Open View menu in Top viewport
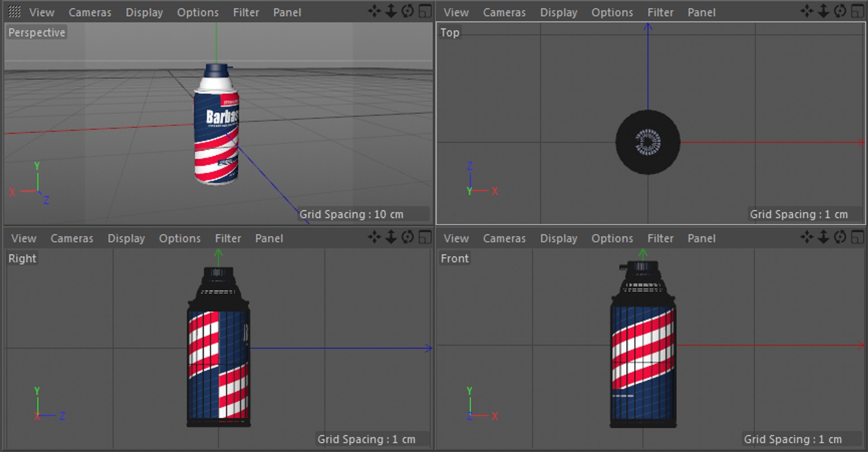This screenshot has height=452, width=868. 456,13
